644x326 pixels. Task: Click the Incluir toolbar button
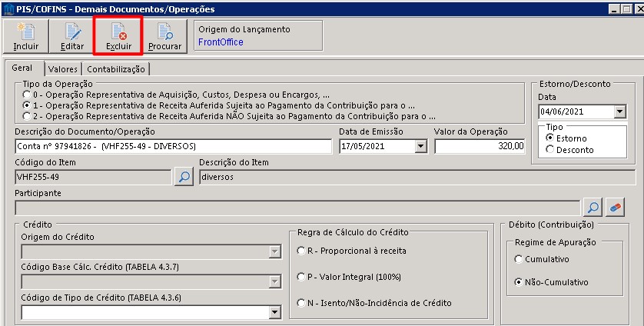(x=26, y=37)
